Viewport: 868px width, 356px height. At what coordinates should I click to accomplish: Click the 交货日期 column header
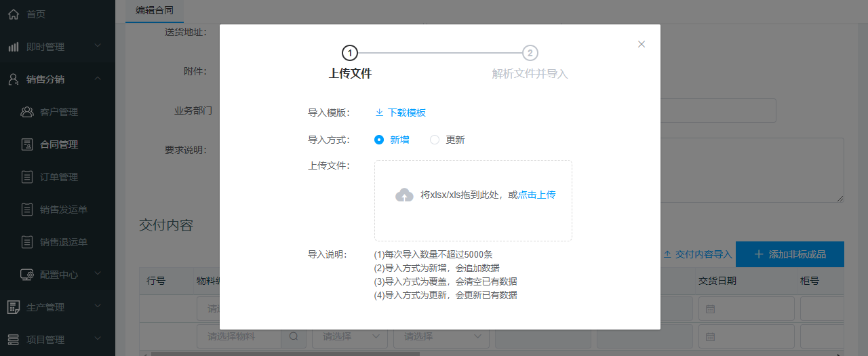(x=717, y=281)
